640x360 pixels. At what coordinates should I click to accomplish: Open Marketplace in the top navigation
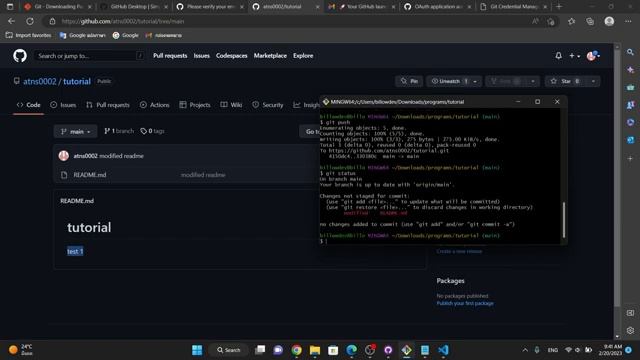270,56
